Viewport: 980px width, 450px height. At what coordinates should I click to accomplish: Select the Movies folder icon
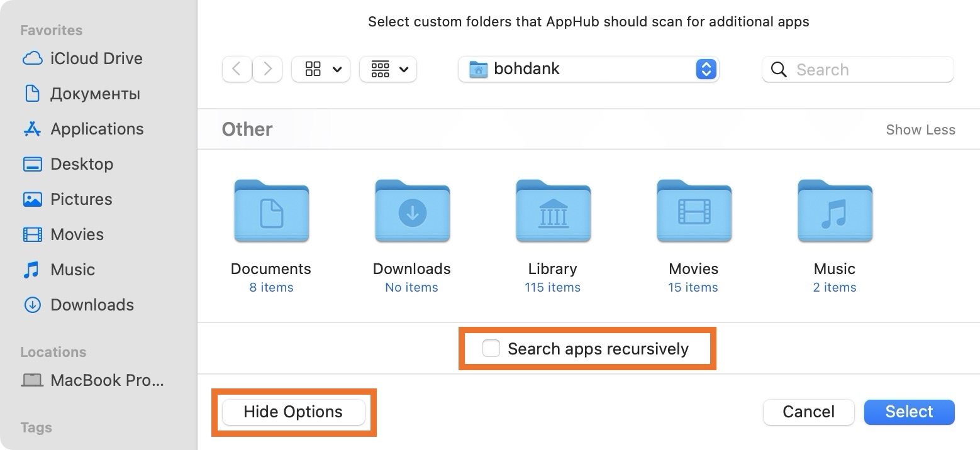(694, 212)
